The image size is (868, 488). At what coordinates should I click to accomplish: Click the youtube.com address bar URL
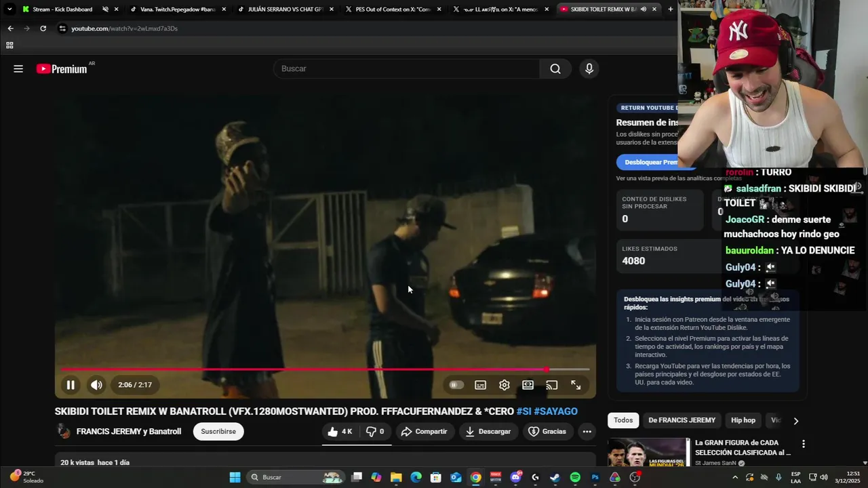124,28
